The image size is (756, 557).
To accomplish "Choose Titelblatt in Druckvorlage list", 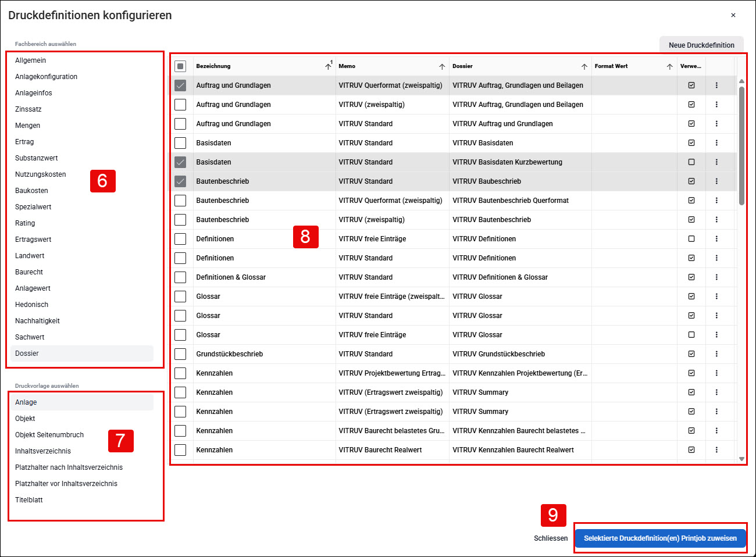I will pyautogui.click(x=29, y=500).
